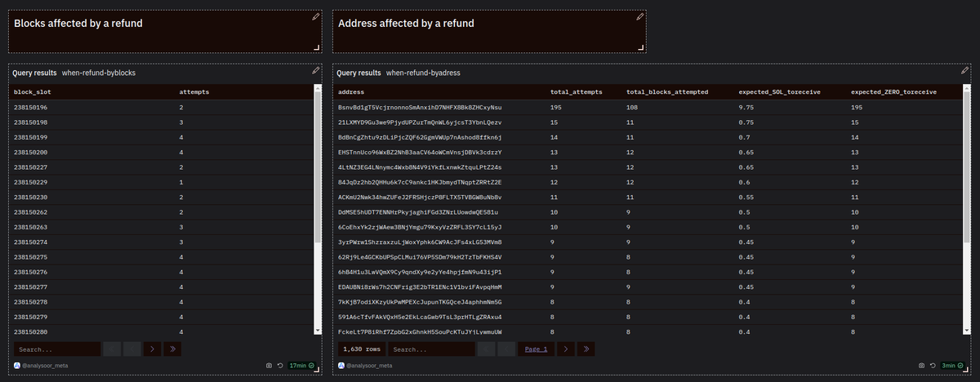This screenshot has height=382, width=980.
Task: Click the 3min freshness badge
Action: click(x=953, y=366)
